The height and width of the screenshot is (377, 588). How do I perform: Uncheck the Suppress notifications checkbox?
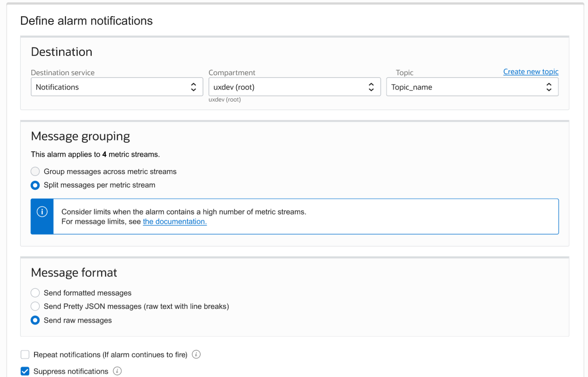tap(25, 372)
